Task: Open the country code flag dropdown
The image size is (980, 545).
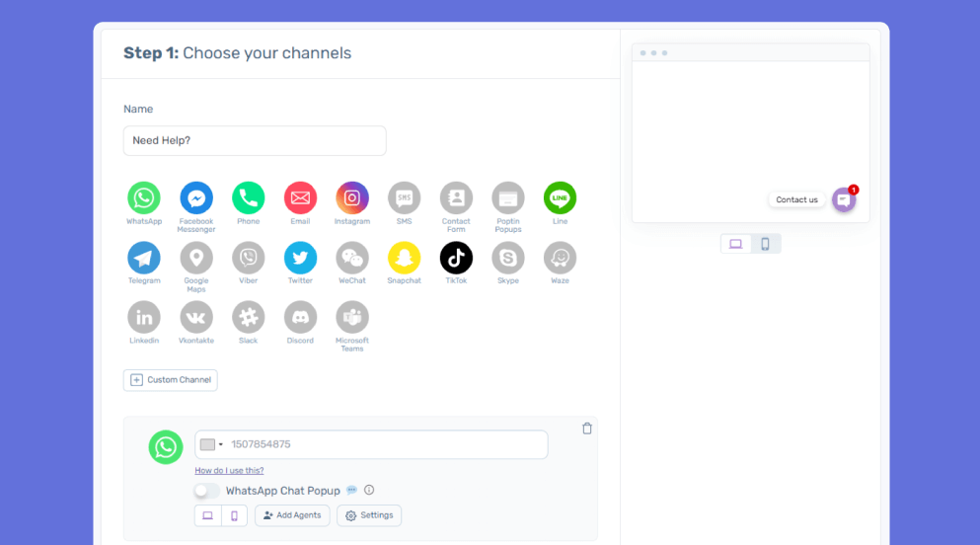Action: [211, 444]
